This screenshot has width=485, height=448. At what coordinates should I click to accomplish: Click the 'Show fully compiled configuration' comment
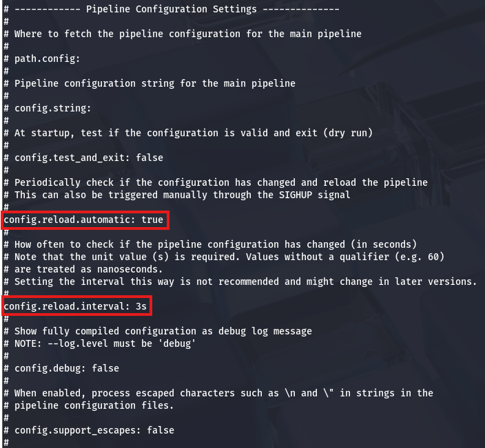coord(163,331)
